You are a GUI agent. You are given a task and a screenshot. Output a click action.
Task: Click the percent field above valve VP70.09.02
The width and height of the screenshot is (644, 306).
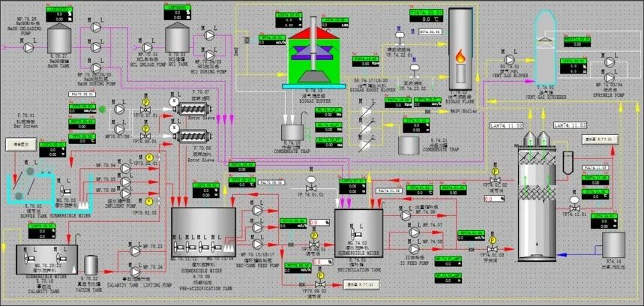(x=323, y=262)
